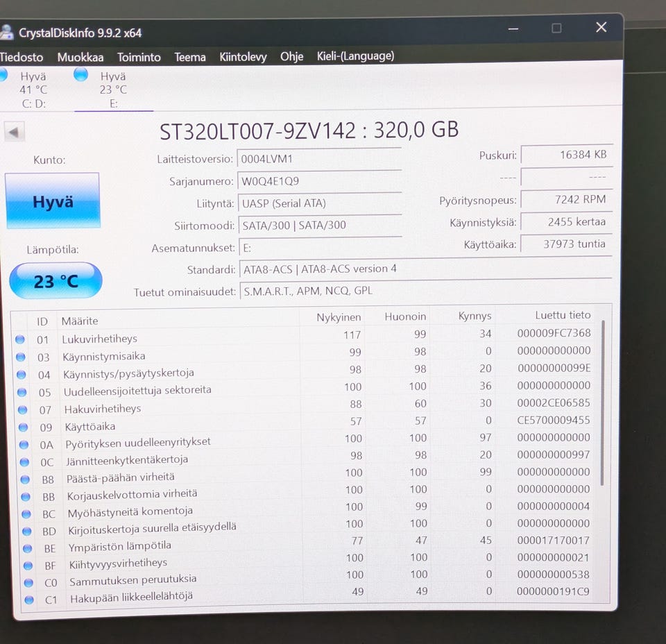Click status dot for Jännitteenkytkentäkertoja row
This screenshot has height=644, width=666.
coord(25,461)
